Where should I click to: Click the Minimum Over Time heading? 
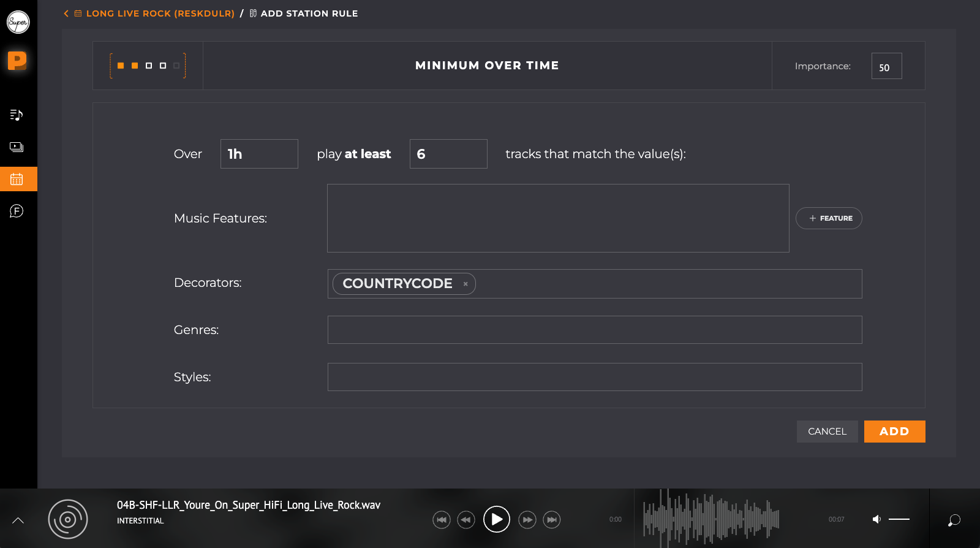487,66
